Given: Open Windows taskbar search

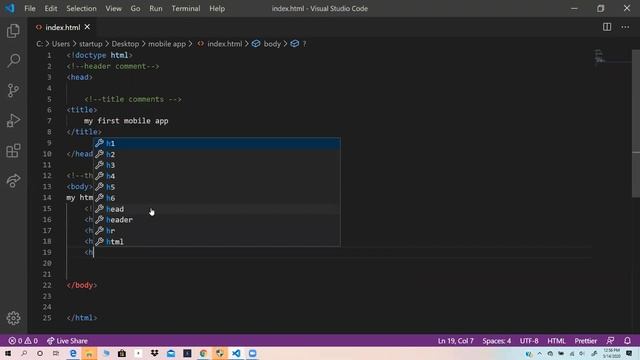Looking at the screenshot, I should pyautogui.click(x=24, y=353).
